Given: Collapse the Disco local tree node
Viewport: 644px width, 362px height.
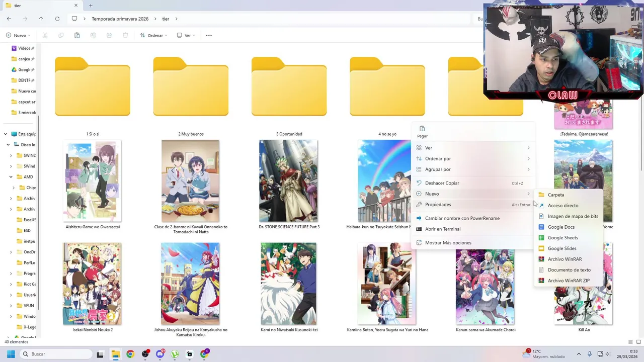Looking at the screenshot, I should click(x=8, y=145).
